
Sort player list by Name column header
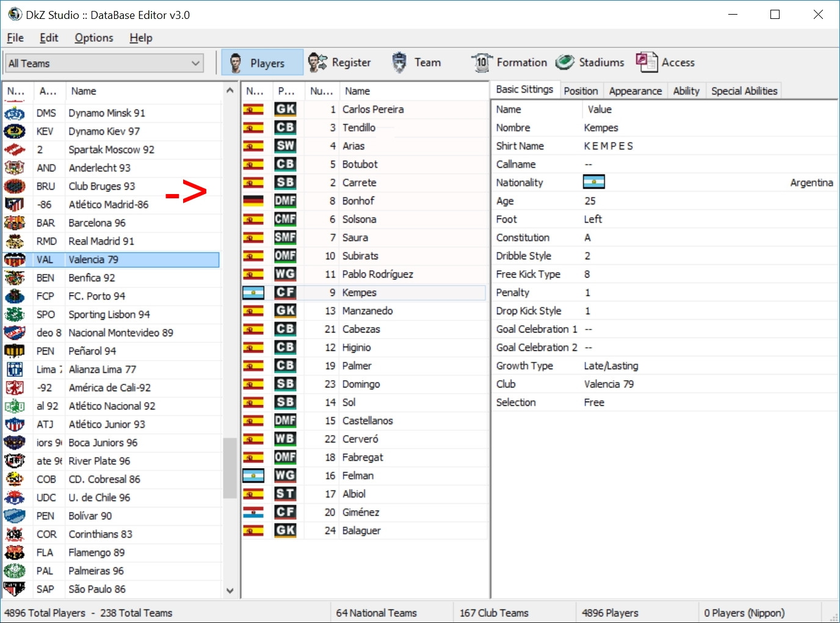click(413, 91)
